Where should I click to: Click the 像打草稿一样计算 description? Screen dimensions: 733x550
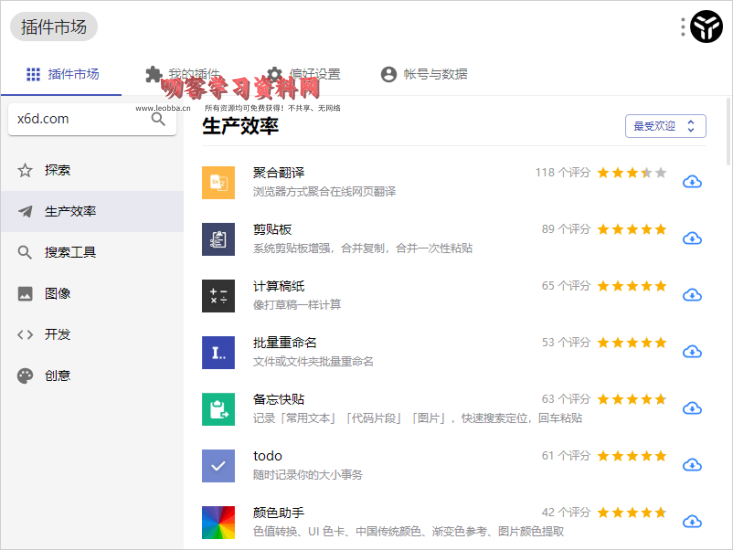coord(297,305)
